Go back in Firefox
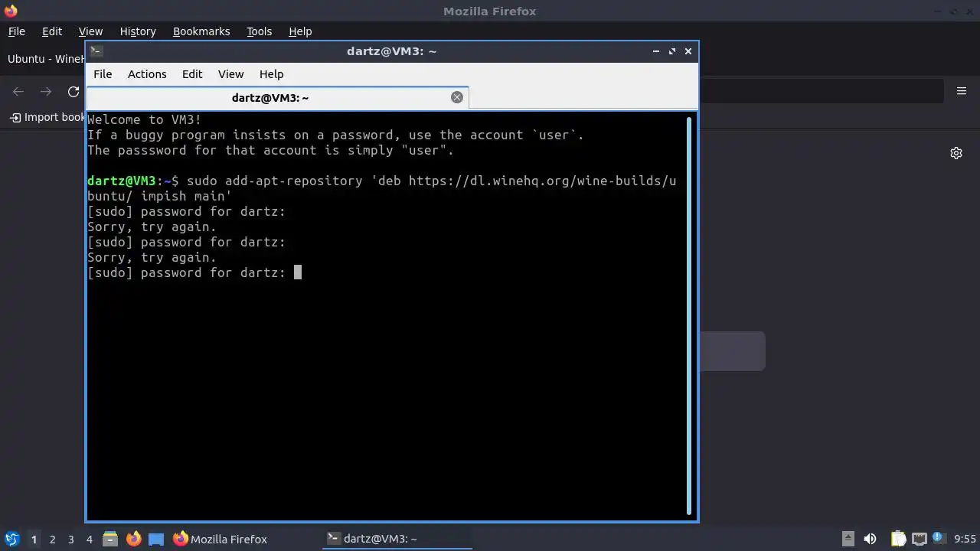The height and width of the screenshot is (551, 980). [x=18, y=92]
